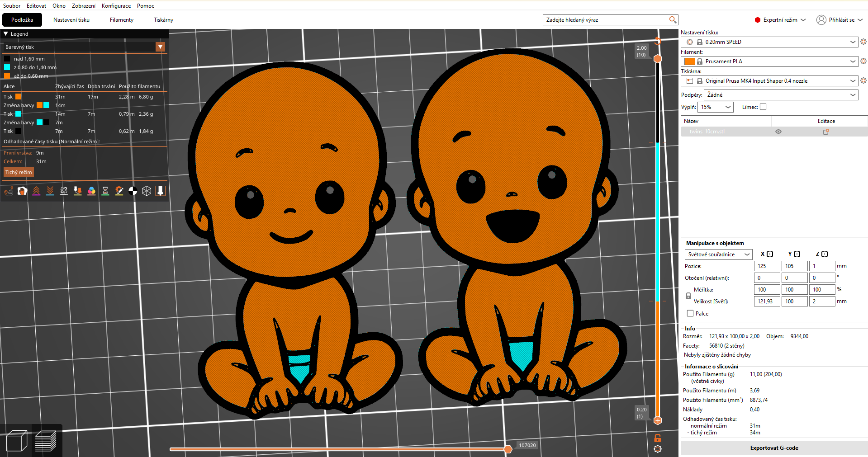This screenshot has height=457, width=868.
Task: Toggle center of gravity icon
Action: 133,191
